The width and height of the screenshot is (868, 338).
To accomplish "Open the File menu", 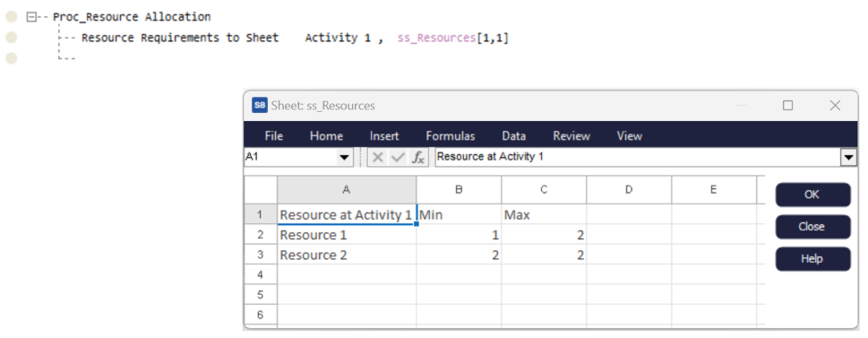I will click(274, 136).
